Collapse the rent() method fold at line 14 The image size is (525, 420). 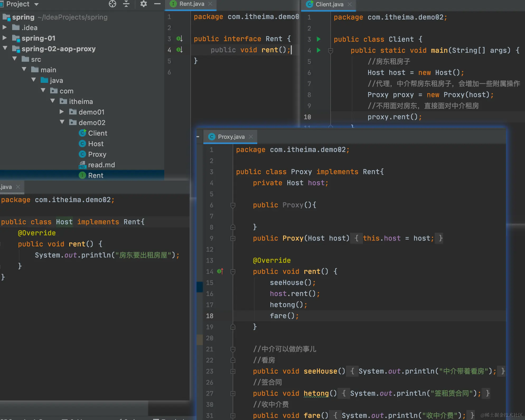233,271
